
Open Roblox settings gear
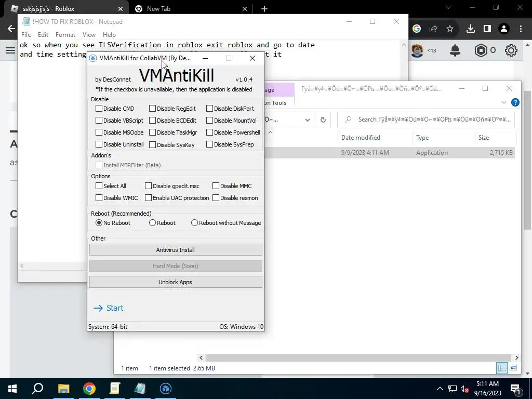(x=511, y=50)
